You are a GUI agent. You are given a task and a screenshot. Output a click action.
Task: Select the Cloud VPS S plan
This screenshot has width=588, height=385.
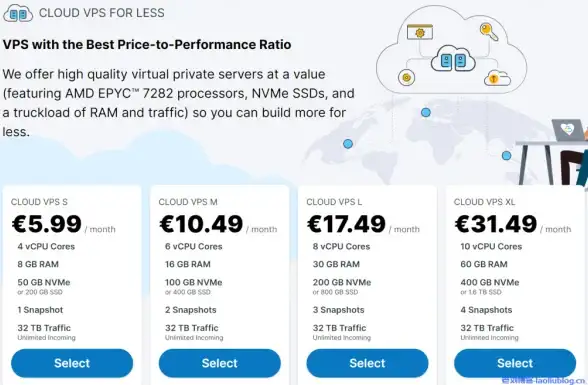(72, 363)
